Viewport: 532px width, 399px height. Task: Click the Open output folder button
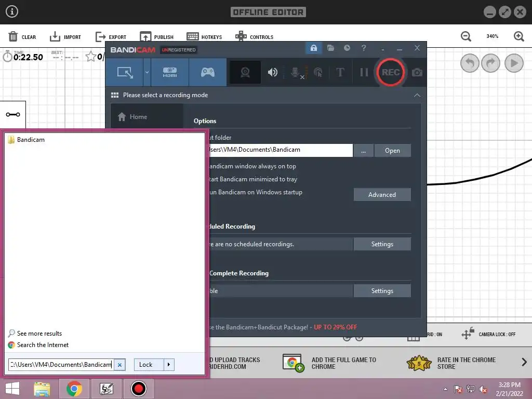pyautogui.click(x=393, y=151)
